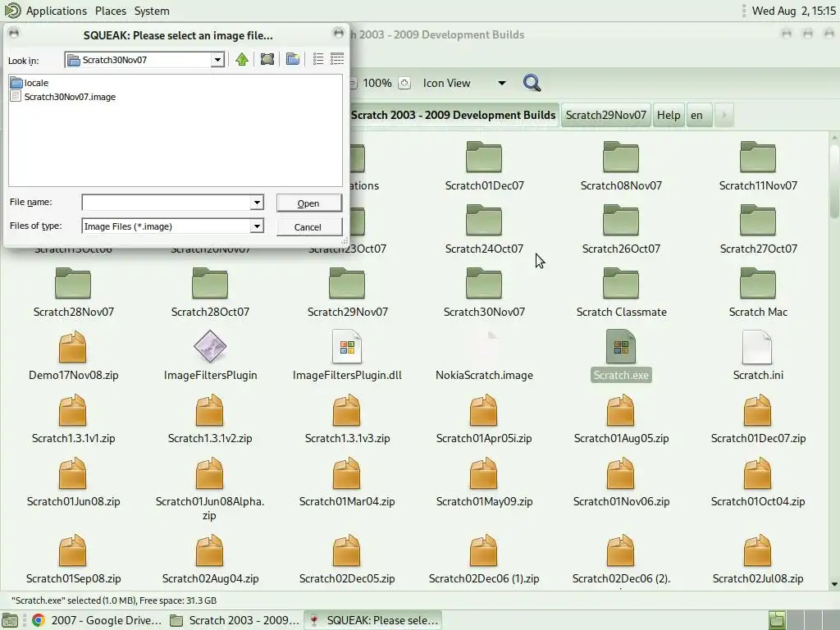The image size is (840, 630).
Task: Create new folder icon in dialog
Action: pos(293,59)
